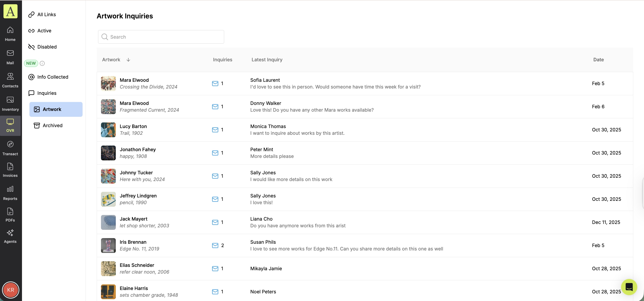Image resolution: width=644 pixels, height=301 pixels.
Task: Select the Archived inquiries tab
Action: pos(53,125)
